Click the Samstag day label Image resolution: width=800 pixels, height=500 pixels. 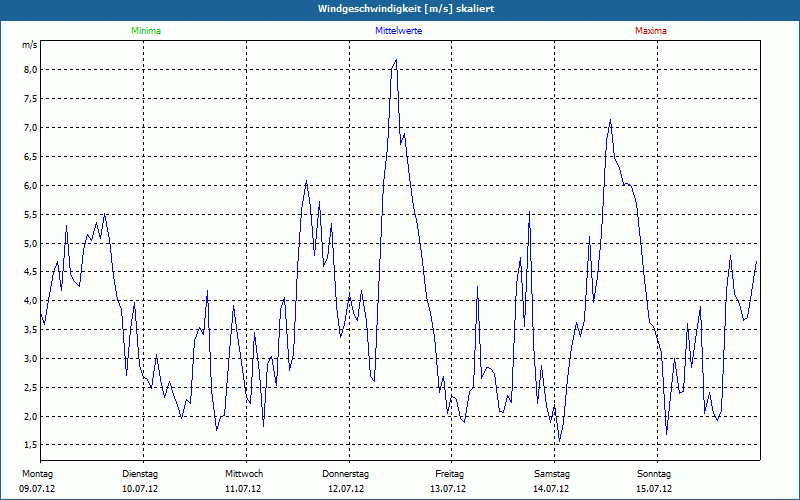[x=552, y=474]
